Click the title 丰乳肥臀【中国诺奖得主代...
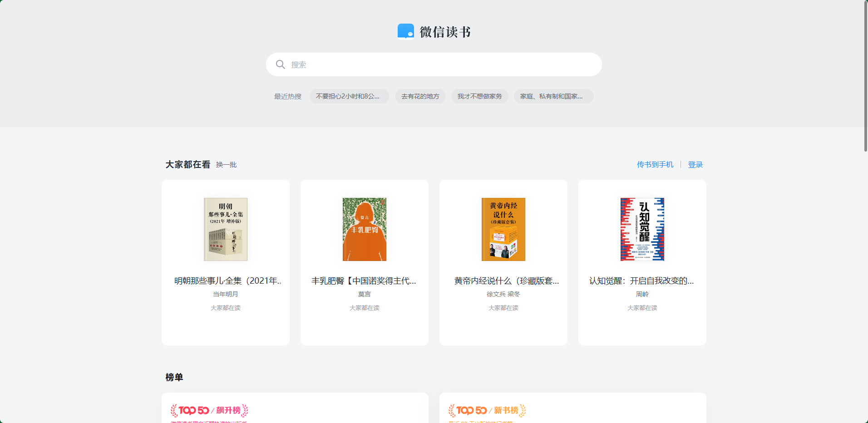868x423 pixels. pyautogui.click(x=364, y=281)
